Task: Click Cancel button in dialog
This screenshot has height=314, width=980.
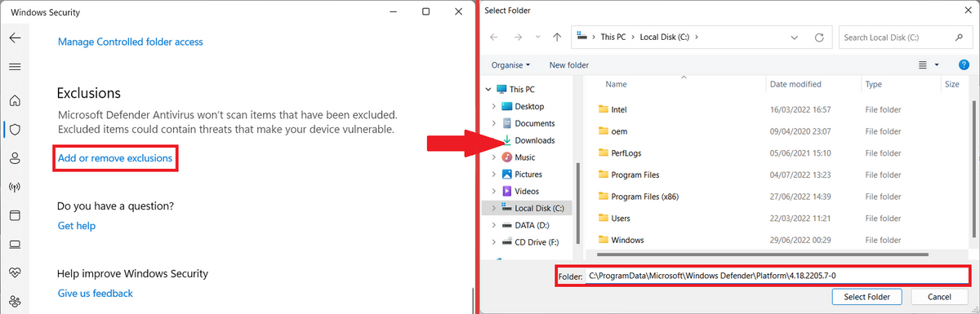Action: pos(938,297)
